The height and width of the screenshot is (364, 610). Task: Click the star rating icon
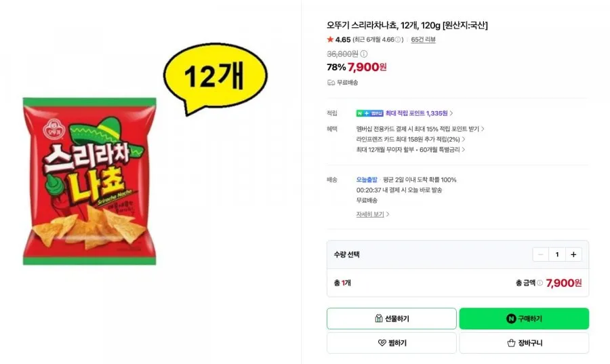point(330,39)
